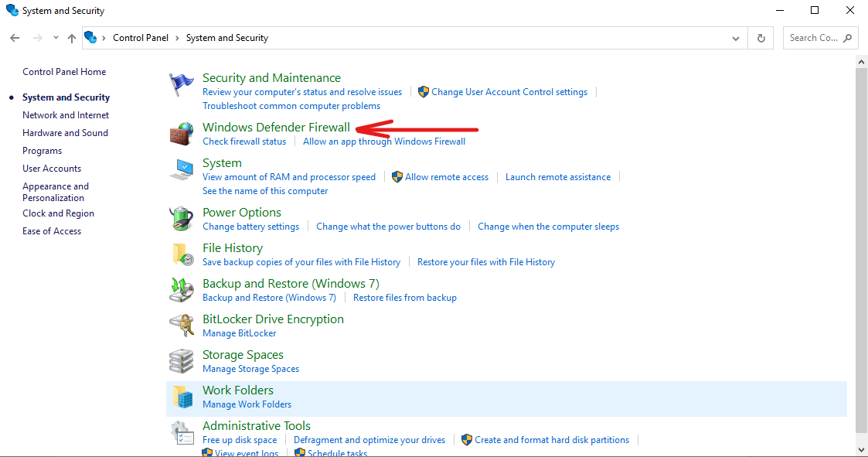This screenshot has height=457, width=868.
Task: Click the search magnifier icon
Action: point(848,38)
